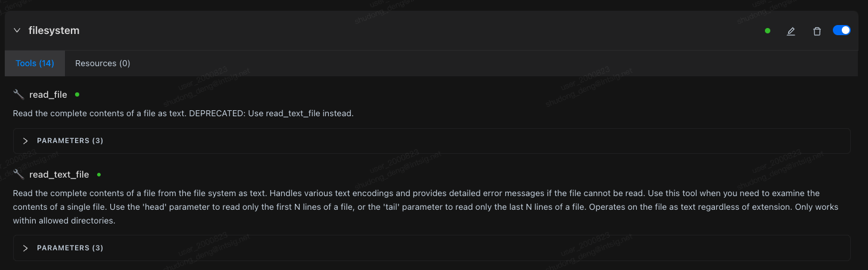
Task: Click the green dot next to read_text_file
Action: click(x=99, y=175)
